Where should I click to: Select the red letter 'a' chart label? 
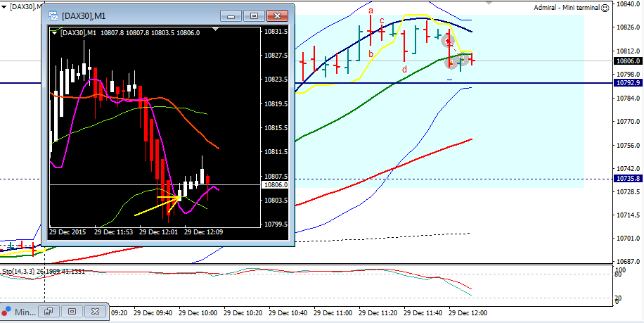[x=371, y=11]
